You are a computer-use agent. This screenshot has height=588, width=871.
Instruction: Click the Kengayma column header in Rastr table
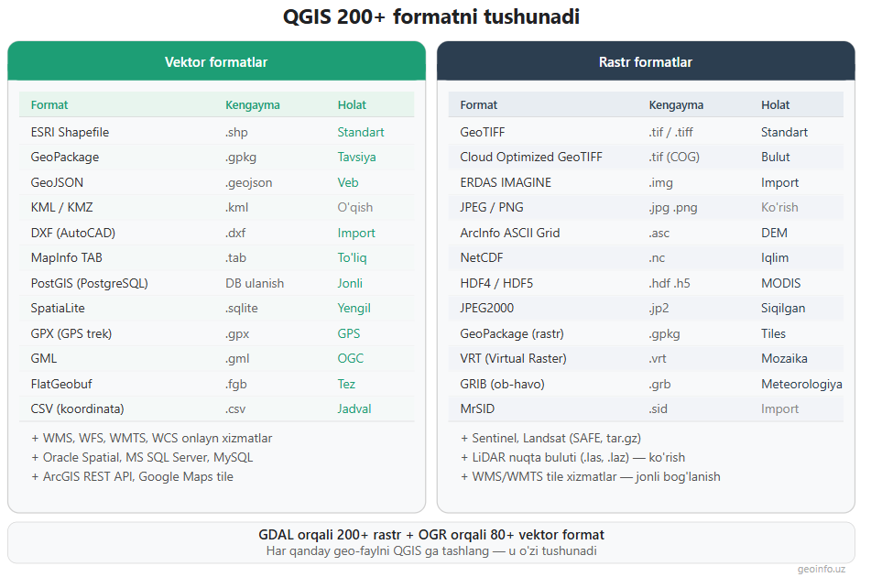(x=676, y=104)
